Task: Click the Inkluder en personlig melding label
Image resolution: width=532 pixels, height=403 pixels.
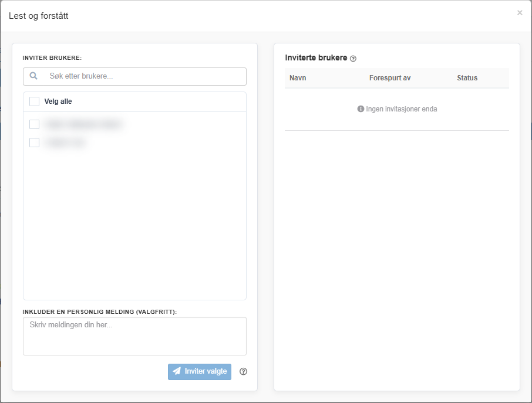Action: click(x=100, y=312)
